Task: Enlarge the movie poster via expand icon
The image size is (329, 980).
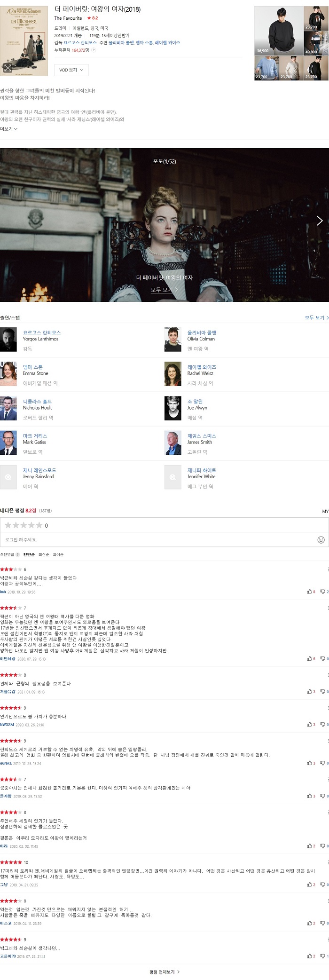Action: click(x=8, y=68)
